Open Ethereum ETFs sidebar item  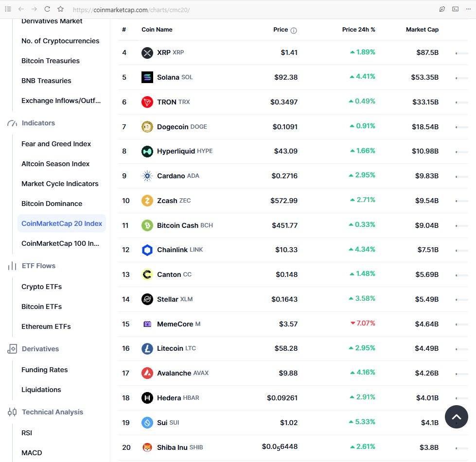46,327
